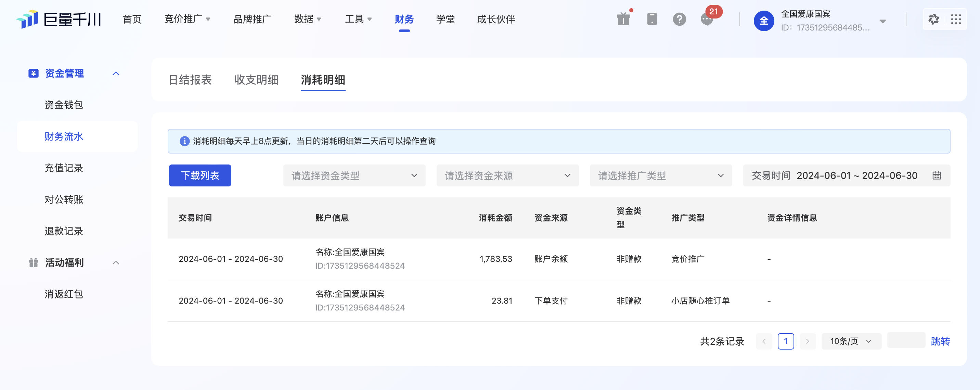The width and height of the screenshot is (980, 390).
Task: Open messages icon with 21 badge
Action: pos(707,19)
